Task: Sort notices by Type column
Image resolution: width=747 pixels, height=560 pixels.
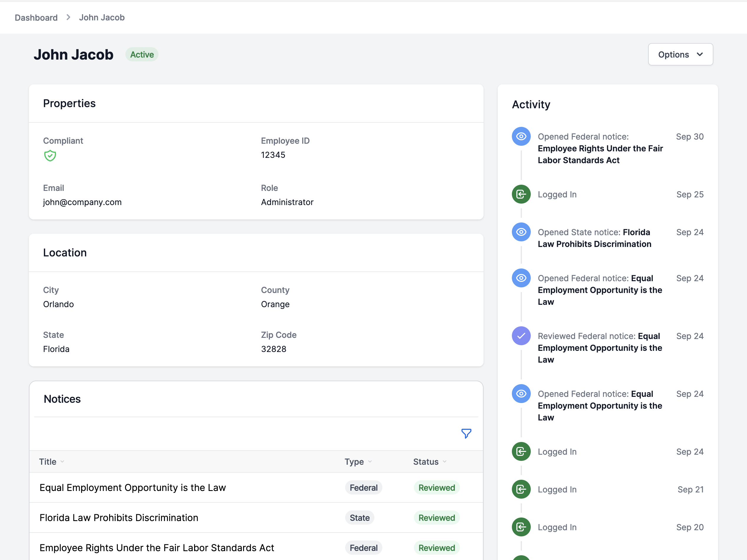Action: click(x=358, y=462)
